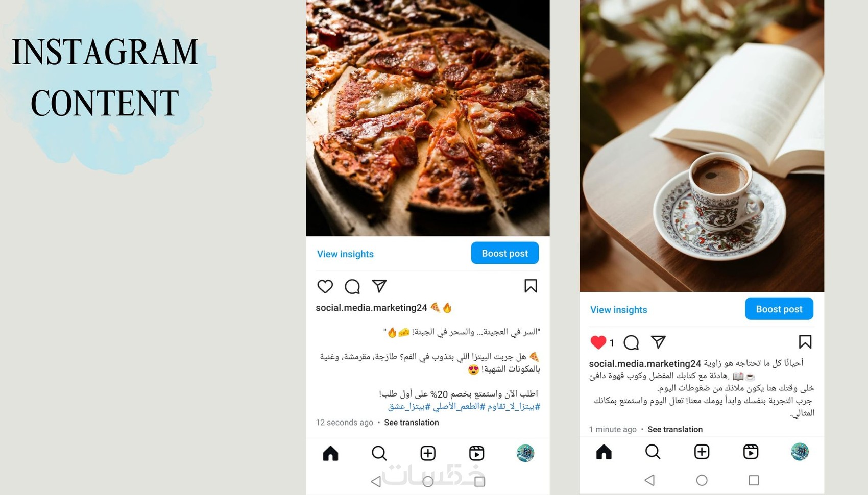The height and width of the screenshot is (495, 868).
Task: Open profile avatar in left phone navbar
Action: [525, 453]
